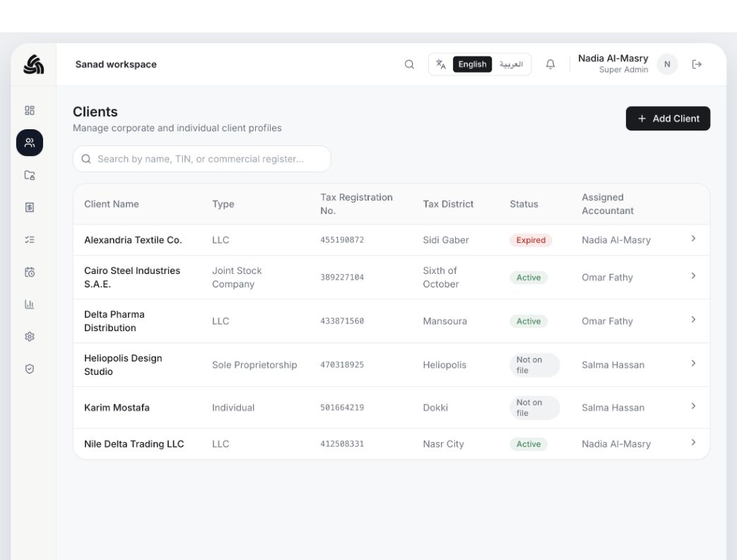Click the notifications bell icon
Image resolution: width=737 pixels, height=560 pixels.
(x=550, y=64)
